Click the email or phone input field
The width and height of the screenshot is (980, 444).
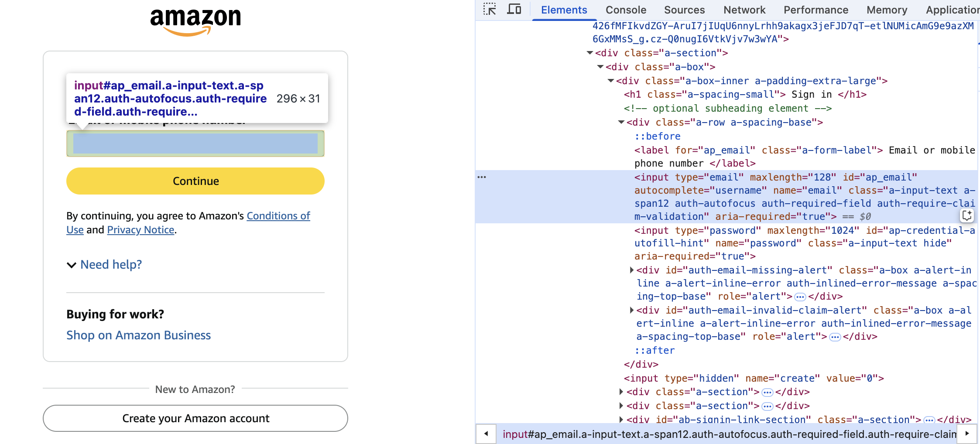coord(195,143)
